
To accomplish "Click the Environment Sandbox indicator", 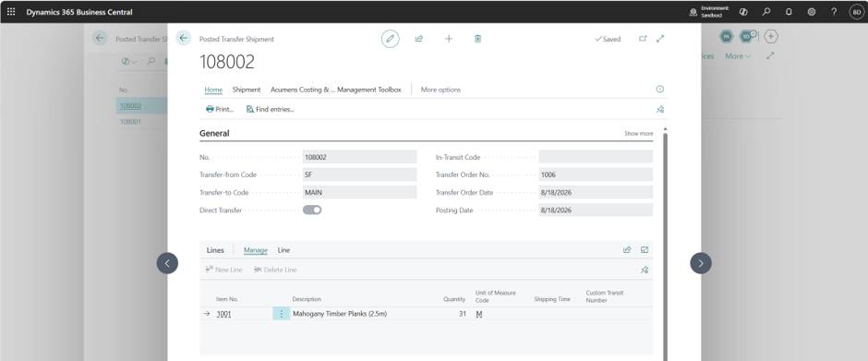I will click(x=709, y=12).
